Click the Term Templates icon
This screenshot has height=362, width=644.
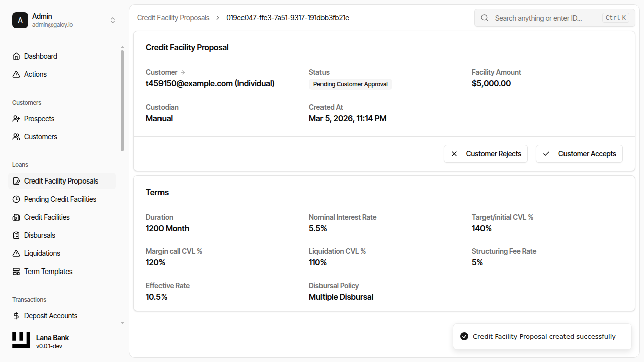(x=16, y=271)
